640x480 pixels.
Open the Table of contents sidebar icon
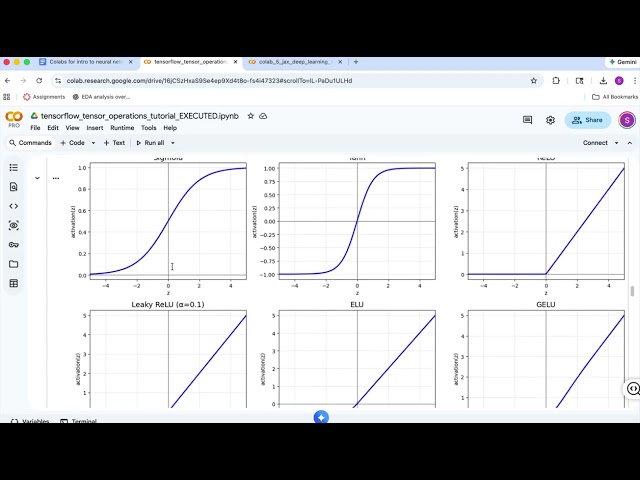[13, 167]
